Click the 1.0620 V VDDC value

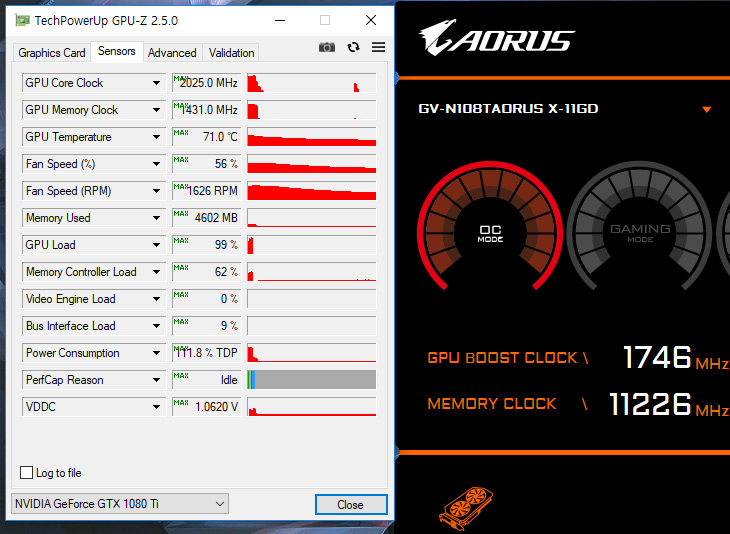[x=207, y=407]
